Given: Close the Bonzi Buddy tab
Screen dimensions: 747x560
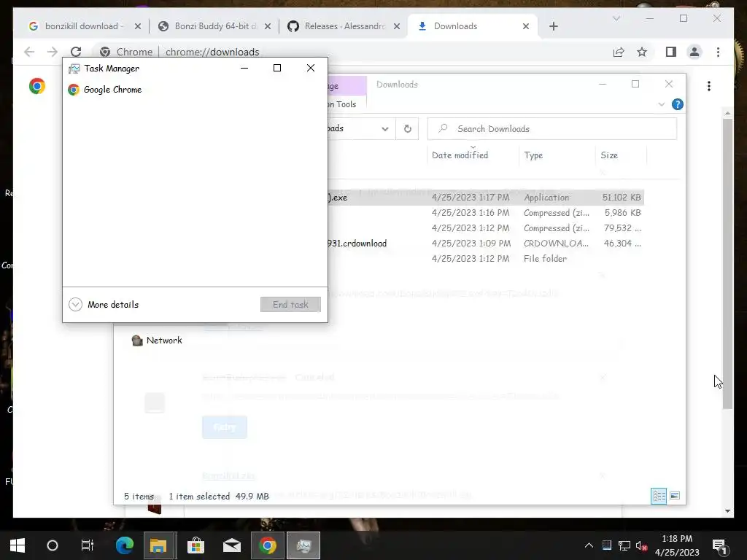Looking at the screenshot, I should 268,26.
